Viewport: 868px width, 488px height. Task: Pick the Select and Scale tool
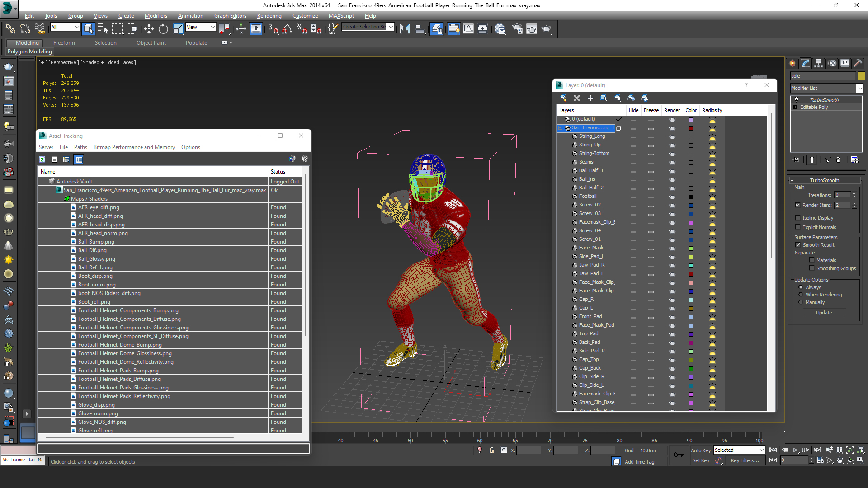178,29
